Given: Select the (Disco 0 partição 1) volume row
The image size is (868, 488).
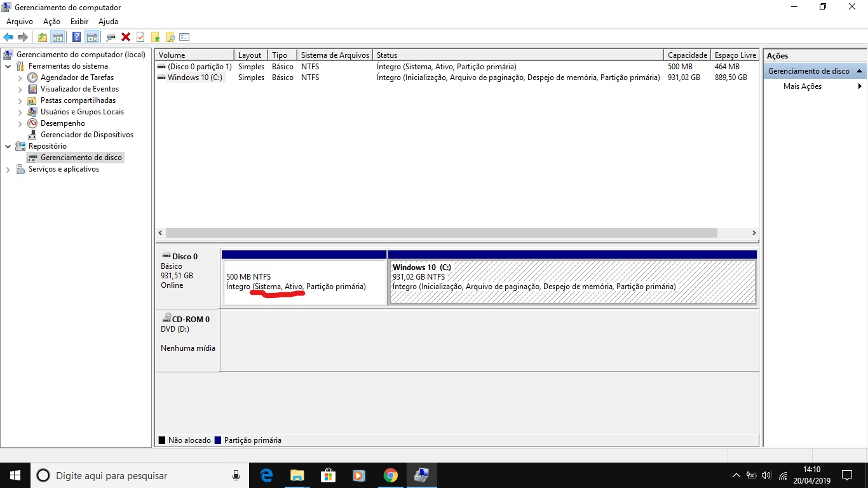Looking at the screenshot, I should (x=457, y=67).
